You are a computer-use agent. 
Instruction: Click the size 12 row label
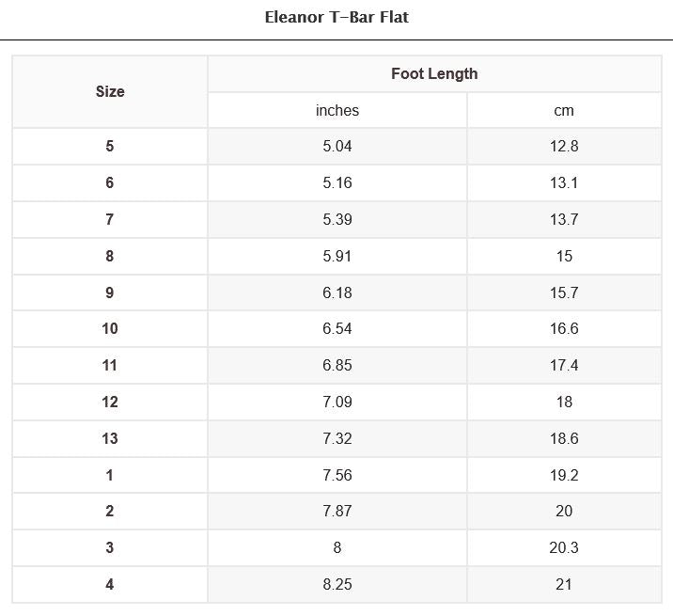pyautogui.click(x=110, y=402)
